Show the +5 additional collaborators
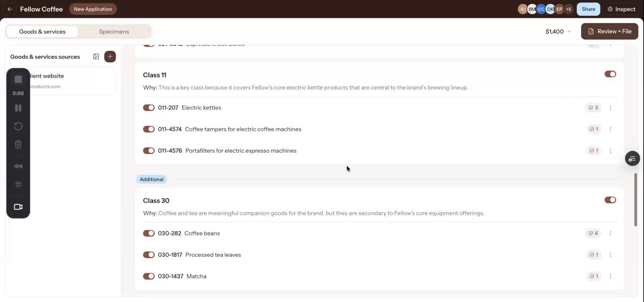The height and width of the screenshot is (302, 644). coord(568,9)
